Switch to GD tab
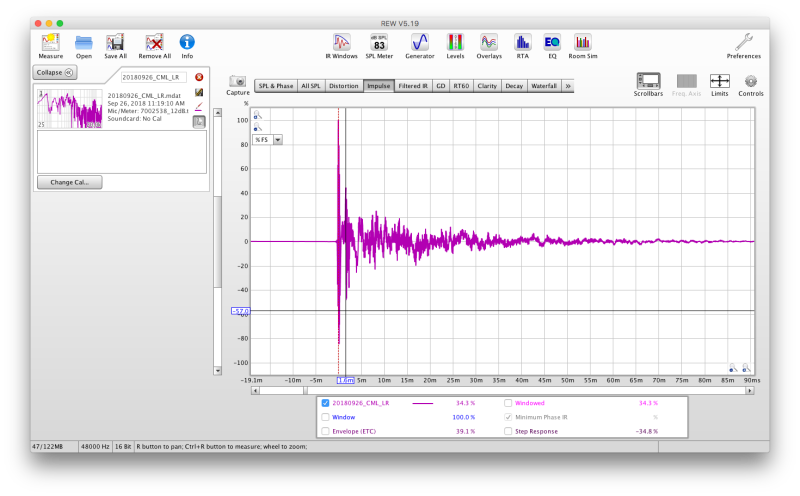Screen dimensions: 800x496 click(440, 86)
